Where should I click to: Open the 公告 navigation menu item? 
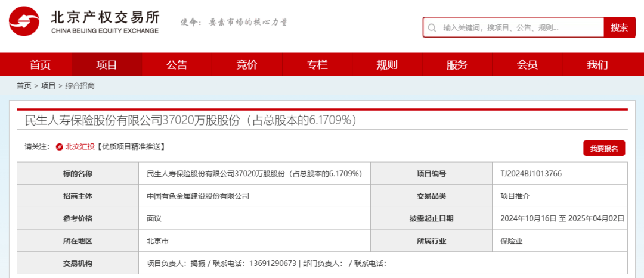coord(177,65)
